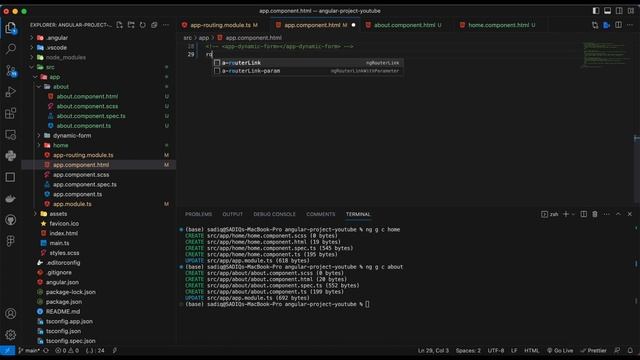Close the terminal panel
Image resolution: width=640 pixels, height=360 pixels.
click(x=630, y=214)
